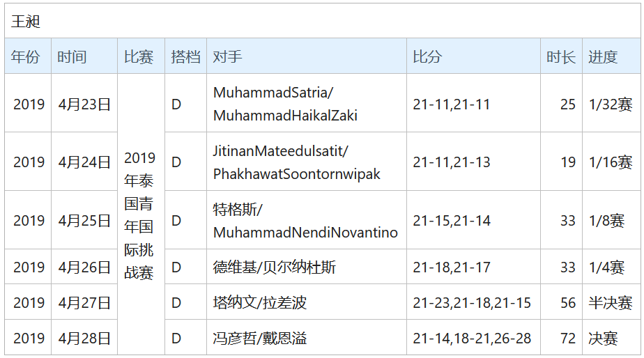644x358 pixels.
Task: Click the 时间 column header
Action: tap(72, 57)
